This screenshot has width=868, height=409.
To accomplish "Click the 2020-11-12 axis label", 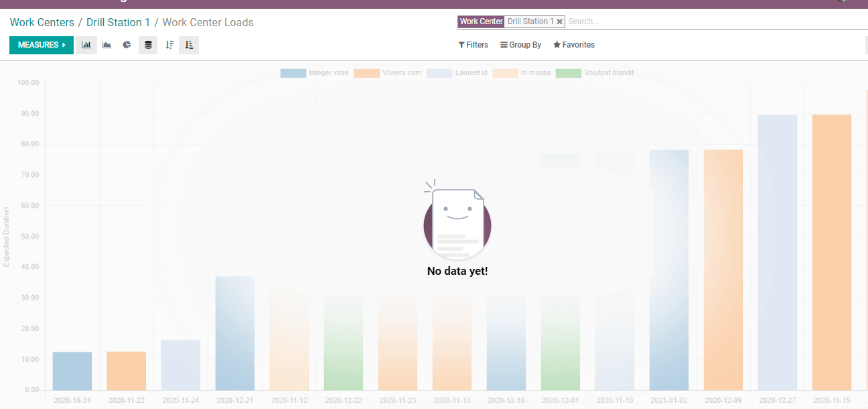I will 289,400.
